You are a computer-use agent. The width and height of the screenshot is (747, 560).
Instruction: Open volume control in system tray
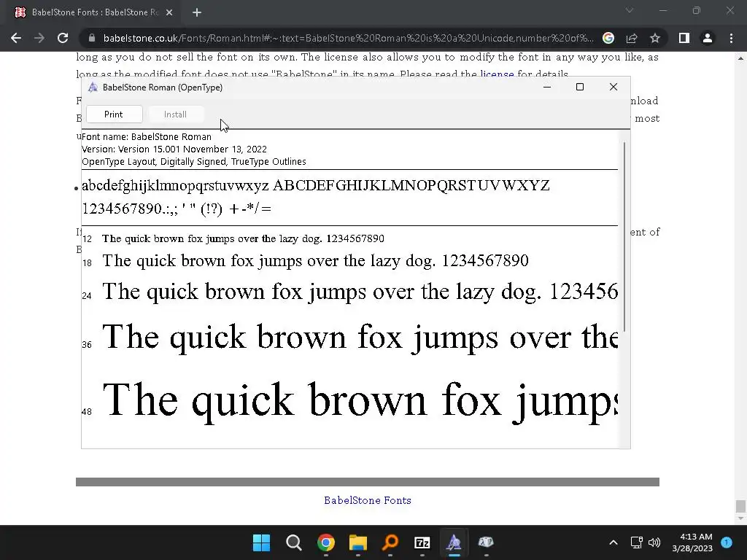tap(654, 542)
